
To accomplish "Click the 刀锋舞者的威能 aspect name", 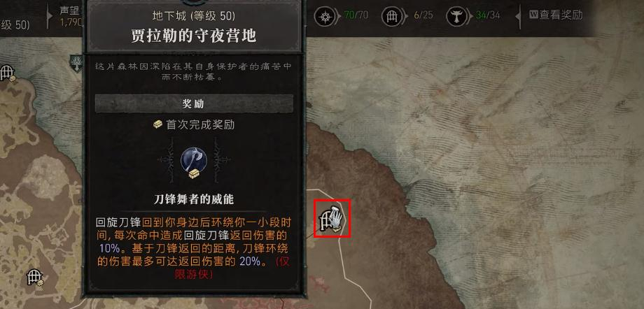I will pyautogui.click(x=194, y=199).
